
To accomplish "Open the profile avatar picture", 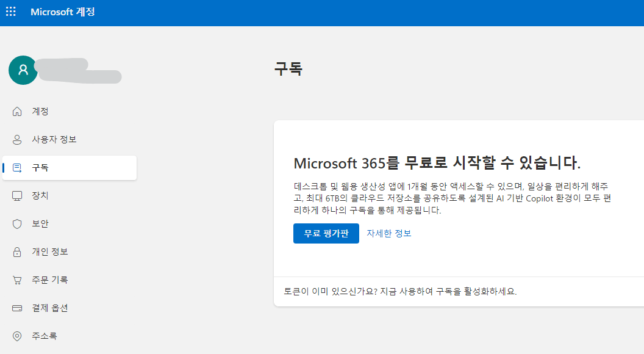I will pos(23,70).
